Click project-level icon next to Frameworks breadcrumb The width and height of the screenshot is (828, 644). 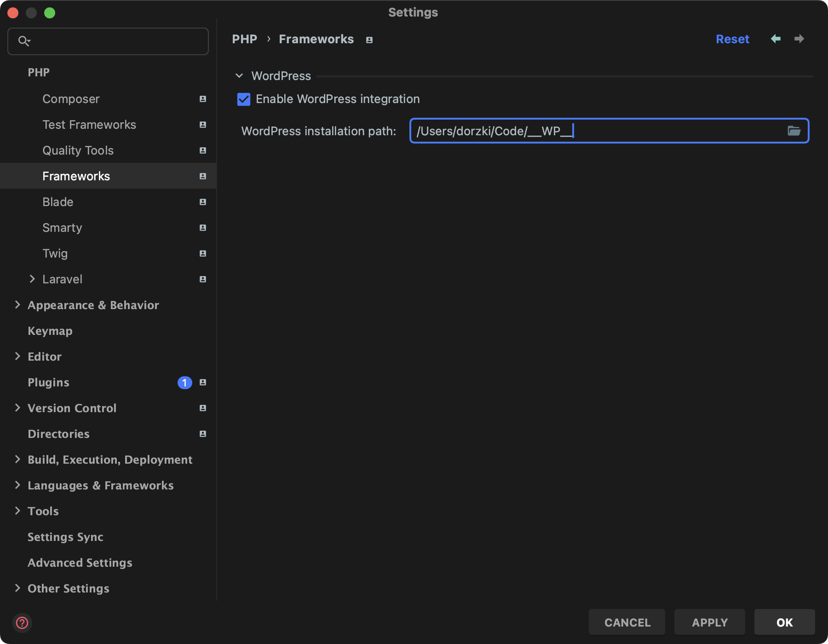tap(369, 40)
